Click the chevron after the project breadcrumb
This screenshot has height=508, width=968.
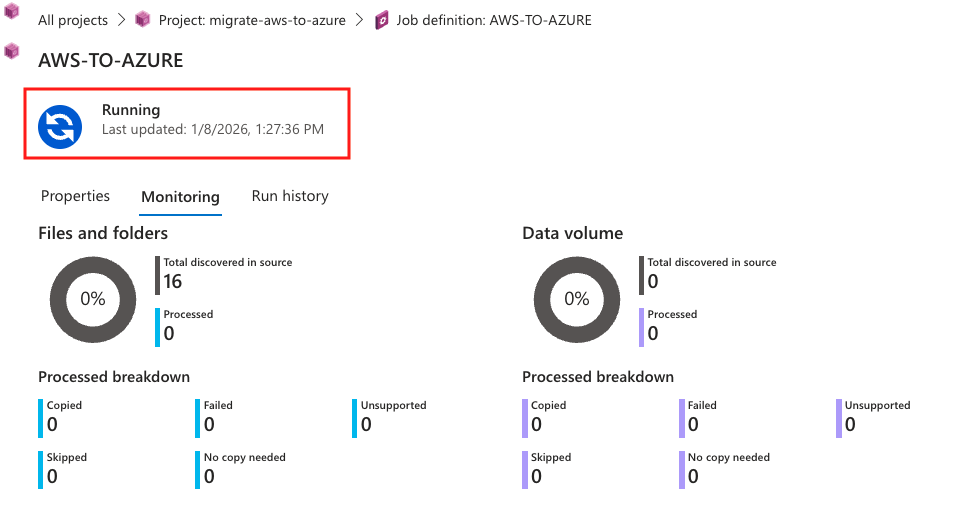pos(360,20)
